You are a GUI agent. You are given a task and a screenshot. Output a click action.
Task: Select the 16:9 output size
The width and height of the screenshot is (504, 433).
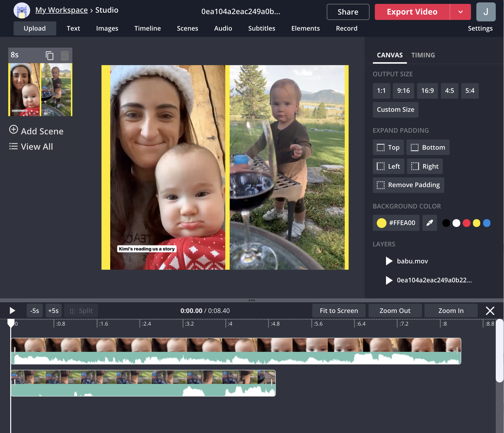pyautogui.click(x=427, y=91)
